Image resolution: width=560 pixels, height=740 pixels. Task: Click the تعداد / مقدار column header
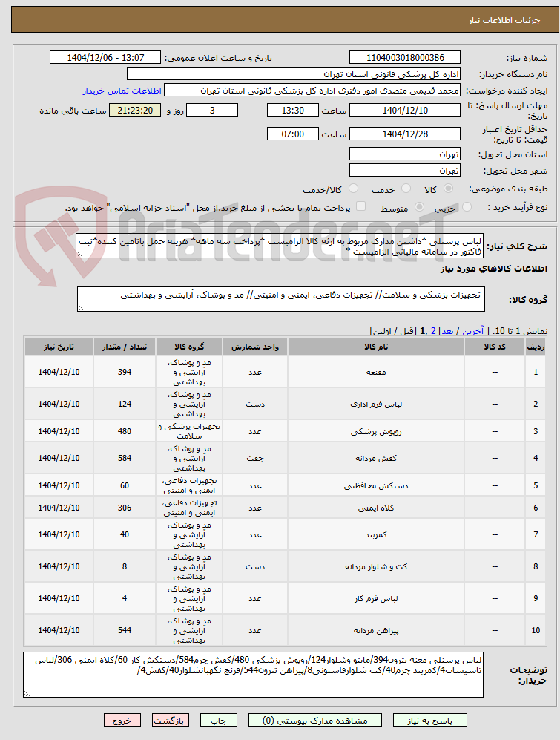[125, 347]
